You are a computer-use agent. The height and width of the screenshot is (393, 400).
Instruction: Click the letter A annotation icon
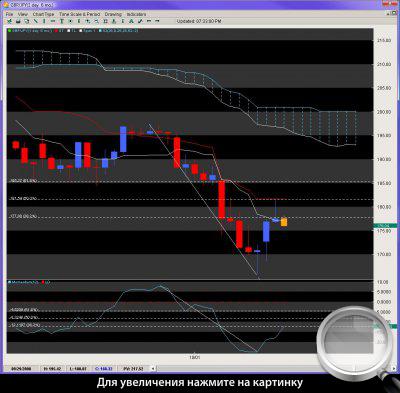click(x=131, y=21)
